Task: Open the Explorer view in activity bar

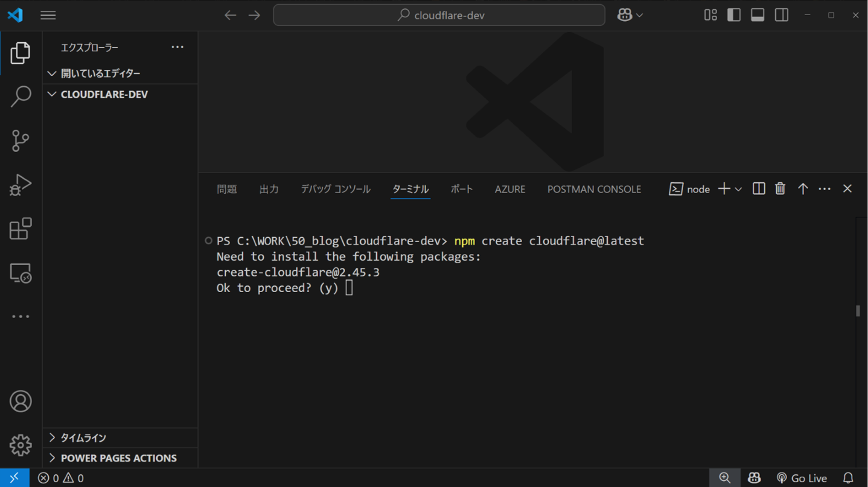Action: coord(21,53)
